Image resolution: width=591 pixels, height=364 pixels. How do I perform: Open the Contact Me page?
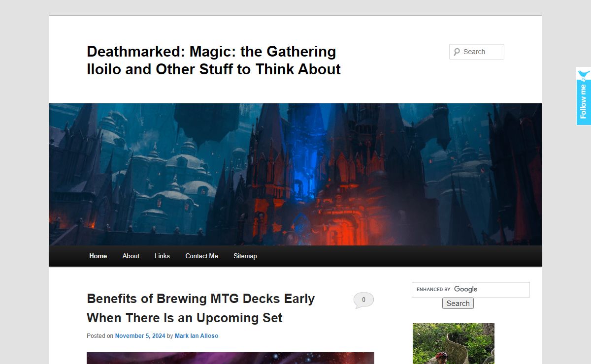201,256
